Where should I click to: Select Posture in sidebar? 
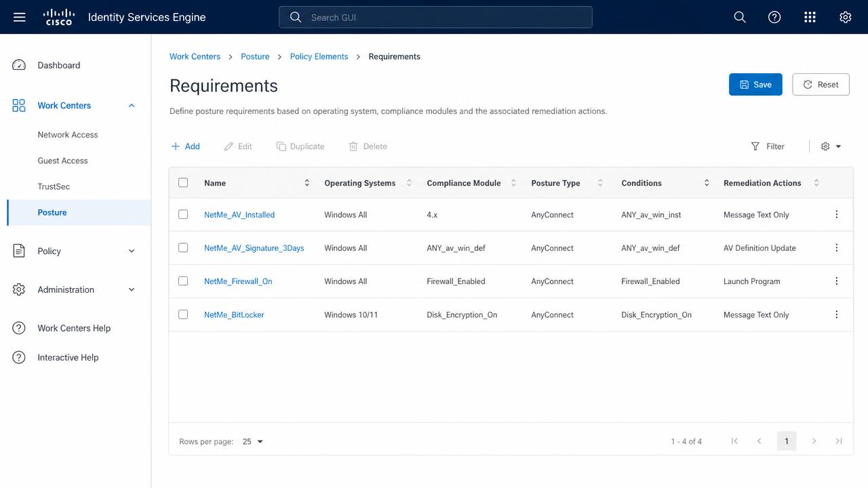point(79,213)
